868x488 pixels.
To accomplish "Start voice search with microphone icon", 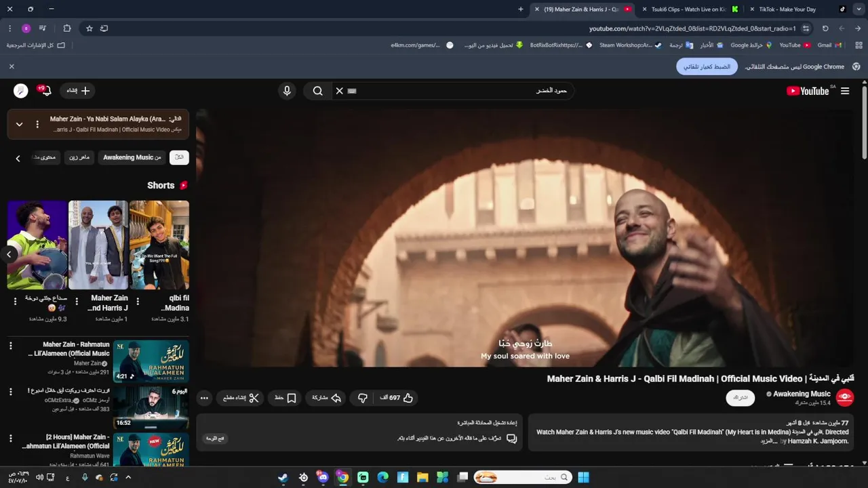I will [x=287, y=91].
